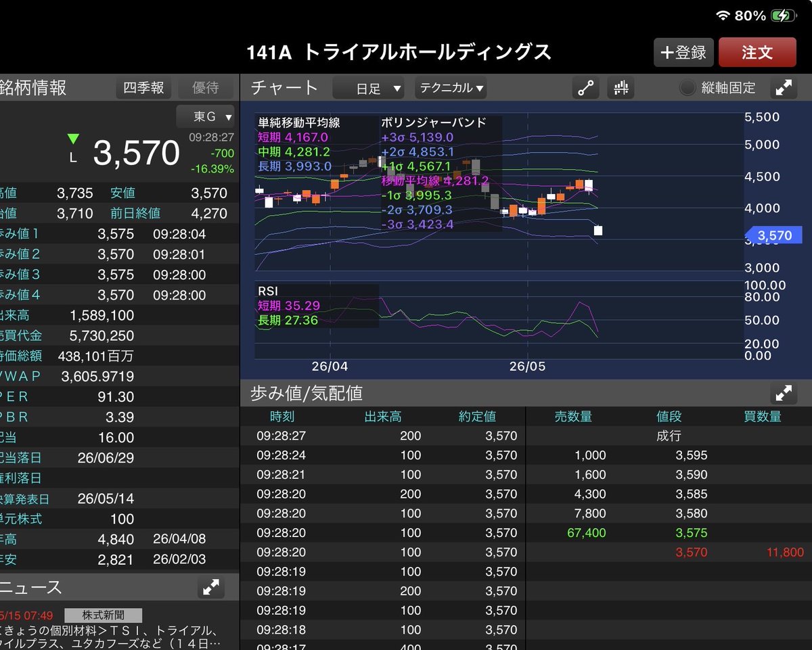Tap the 2,821 yearly low value

point(116,560)
